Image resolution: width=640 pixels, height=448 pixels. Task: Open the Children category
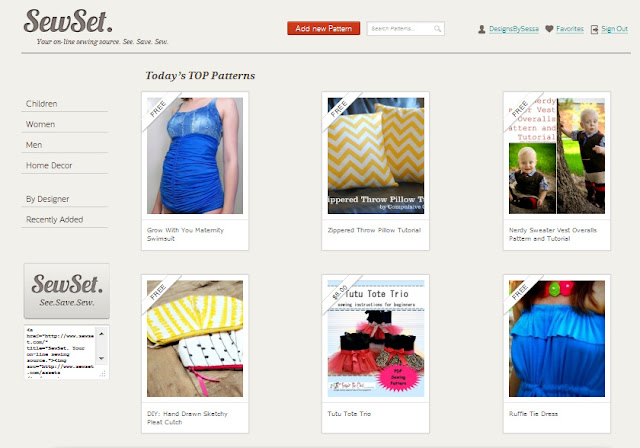coord(42,104)
